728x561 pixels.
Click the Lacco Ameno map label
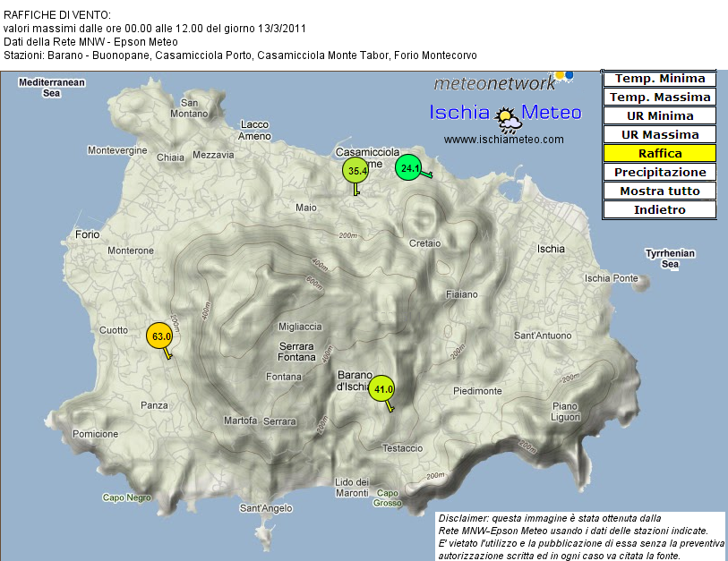pos(254,131)
